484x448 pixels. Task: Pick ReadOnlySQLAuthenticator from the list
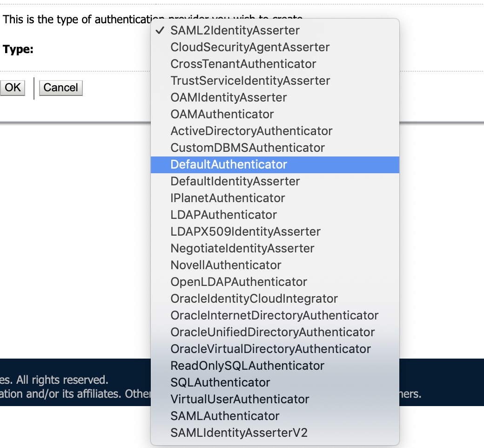[275, 366]
